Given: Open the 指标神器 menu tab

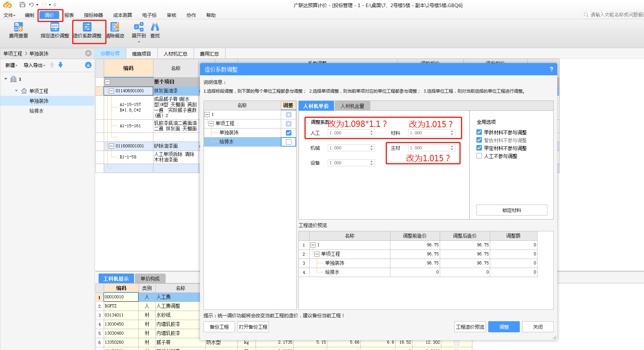Looking at the screenshot, I should click(x=93, y=15).
